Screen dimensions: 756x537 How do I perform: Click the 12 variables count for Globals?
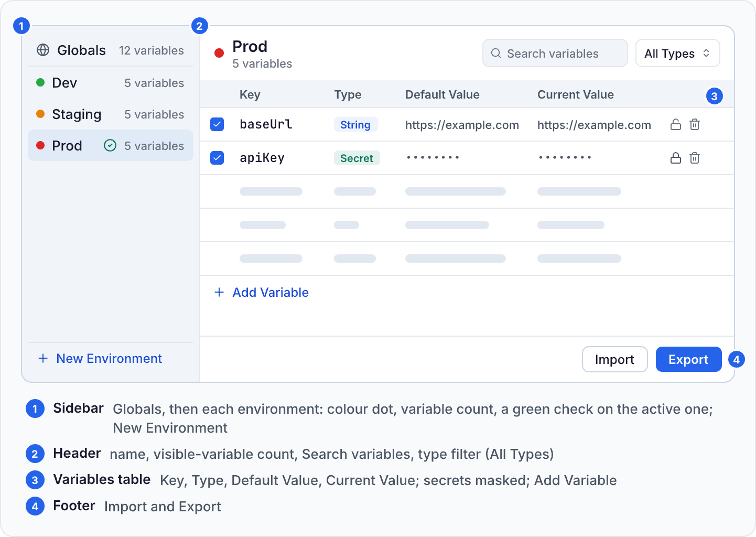[152, 50]
